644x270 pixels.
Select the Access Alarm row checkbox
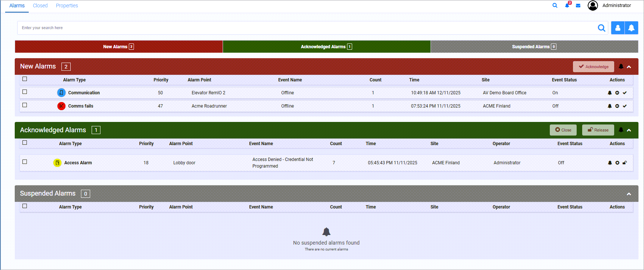[x=25, y=162]
